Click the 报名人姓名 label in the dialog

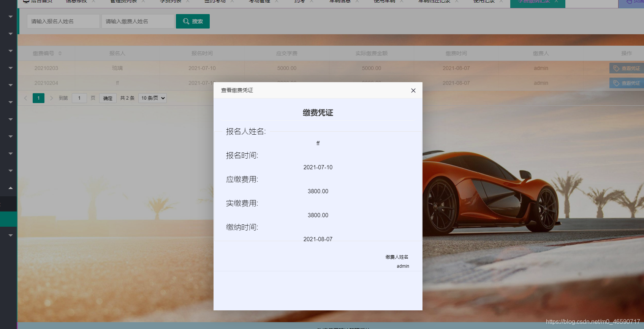(246, 132)
